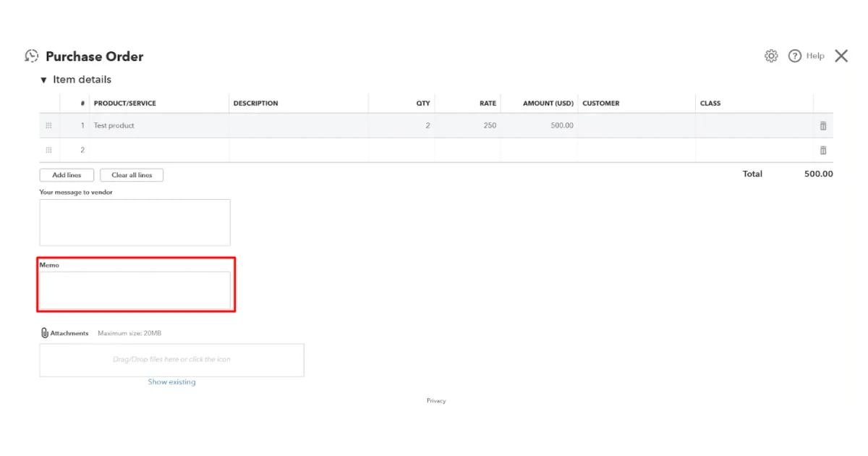
Task: Focus the Your message to vendor box
Action: point(135,222)
